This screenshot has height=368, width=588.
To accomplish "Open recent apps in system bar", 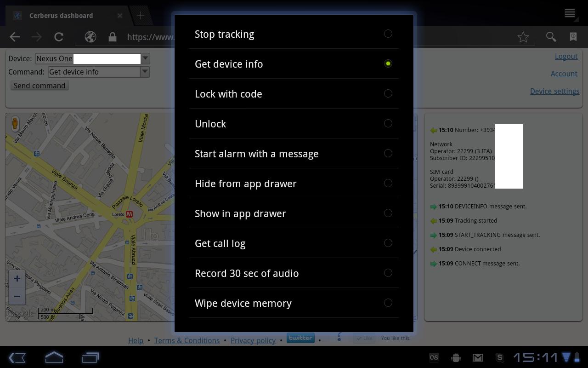I will tap(90, 357).
